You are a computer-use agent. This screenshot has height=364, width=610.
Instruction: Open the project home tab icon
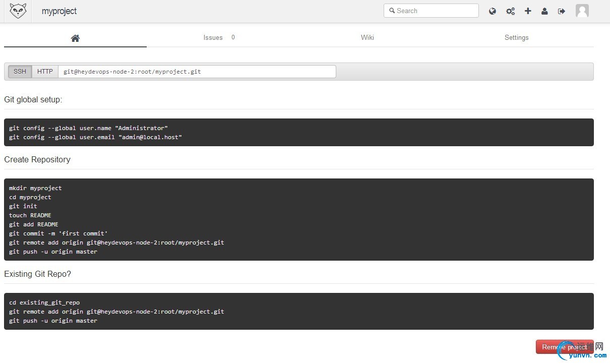click(75, 38)
